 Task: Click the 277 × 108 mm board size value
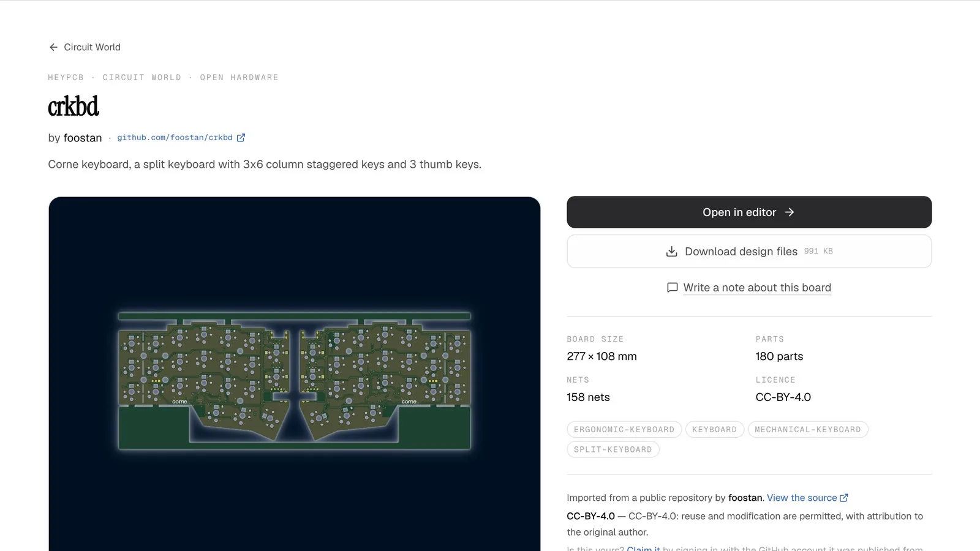tap(601, 356)
